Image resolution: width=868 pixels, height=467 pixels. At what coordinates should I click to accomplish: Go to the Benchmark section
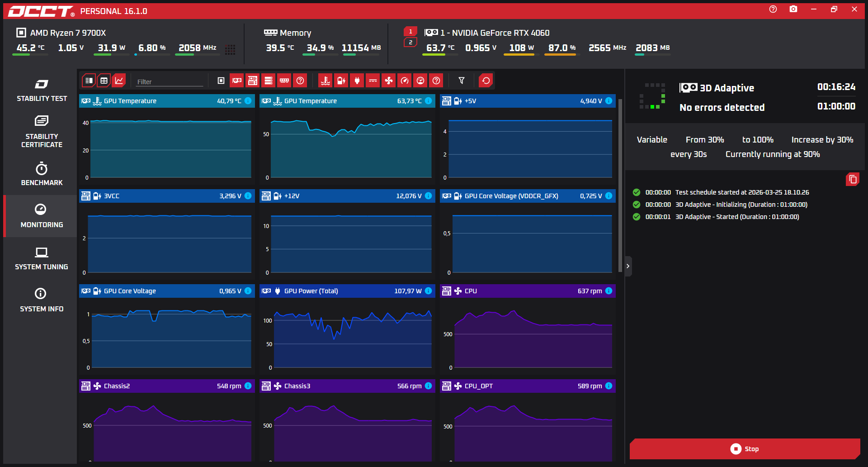coord(42,174)
